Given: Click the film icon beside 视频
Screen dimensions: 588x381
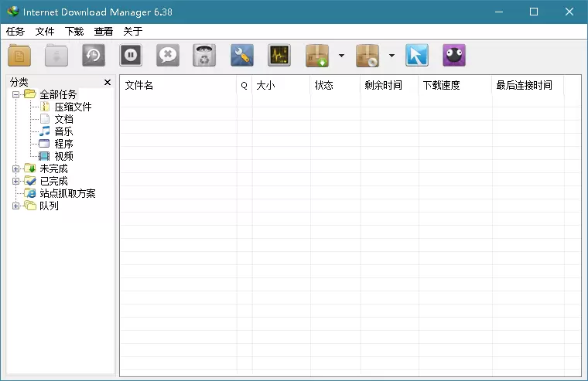Looking at the screenshot, I should click(x=44, y=156).
